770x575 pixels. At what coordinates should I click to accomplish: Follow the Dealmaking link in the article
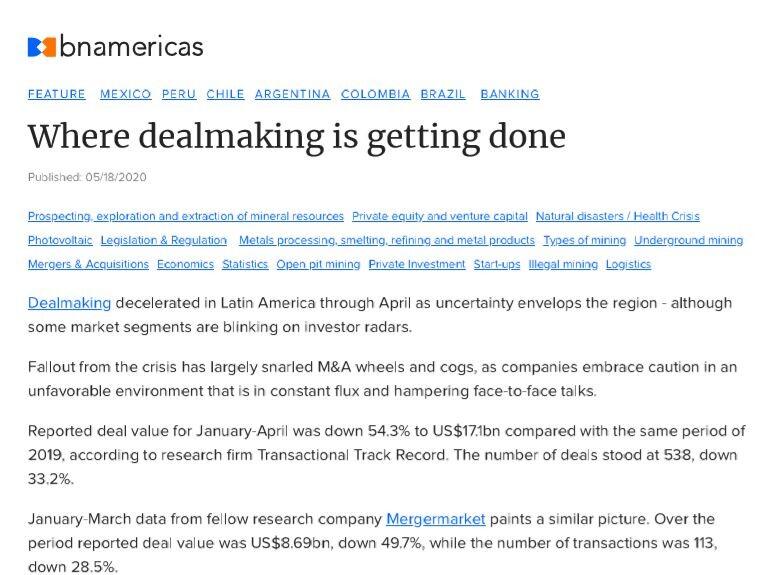coord(69,303)
